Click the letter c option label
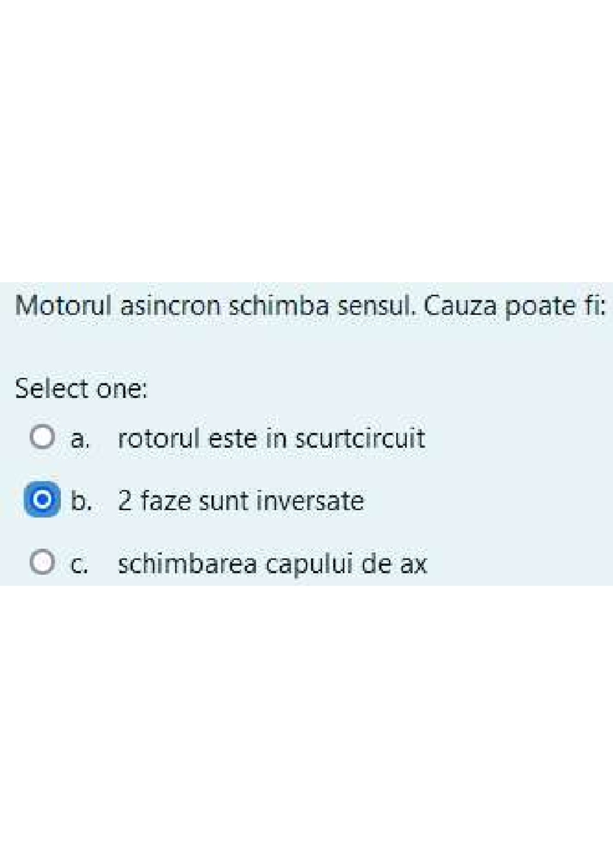This screenshot has width=613, height=868. [78, 564]
